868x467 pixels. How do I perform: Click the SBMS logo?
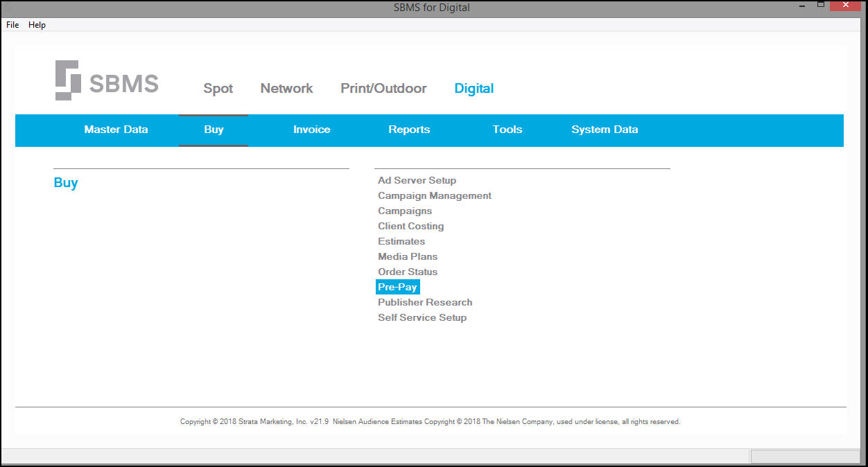click(107, 80)
